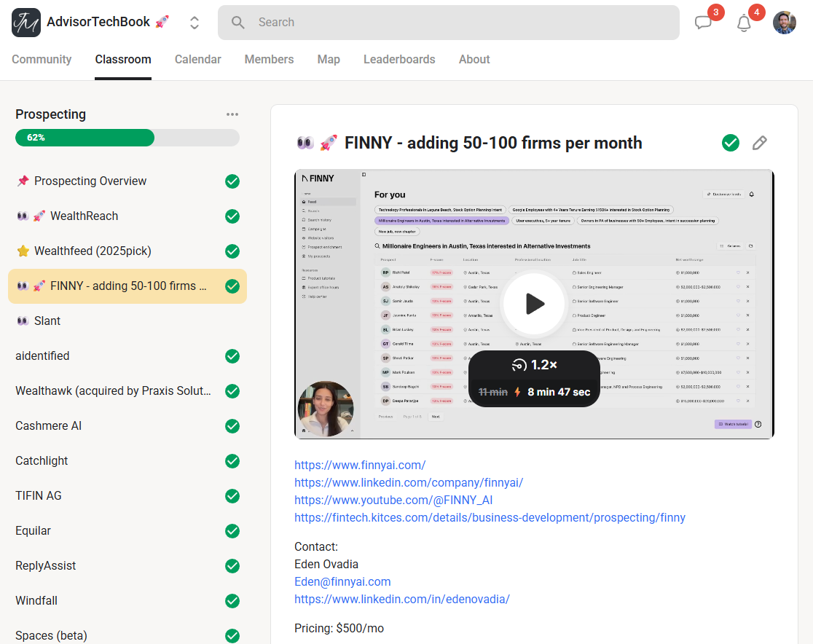Switch to the Leaderboards tab
This screenshot has width=813, height=644.
pos(399,59)
